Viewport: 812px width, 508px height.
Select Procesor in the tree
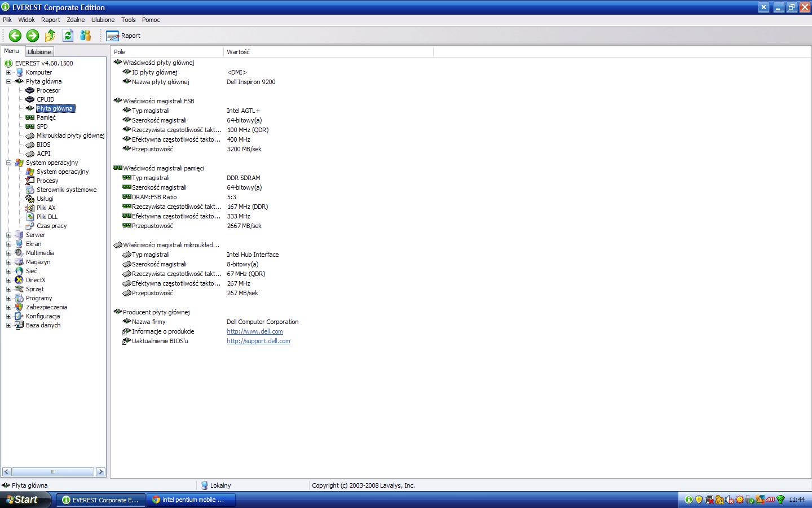pyautogui.click(x=48, y=90)
